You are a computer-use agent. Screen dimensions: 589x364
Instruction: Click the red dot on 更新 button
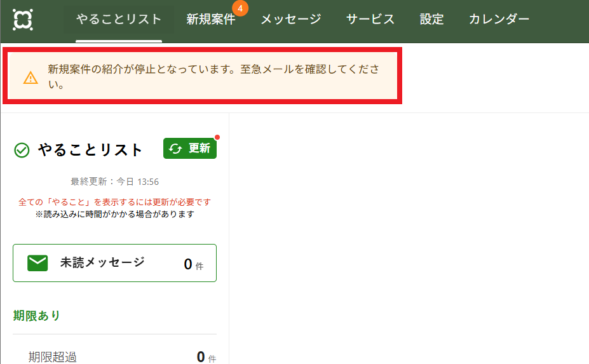click(x=217, y=137)
